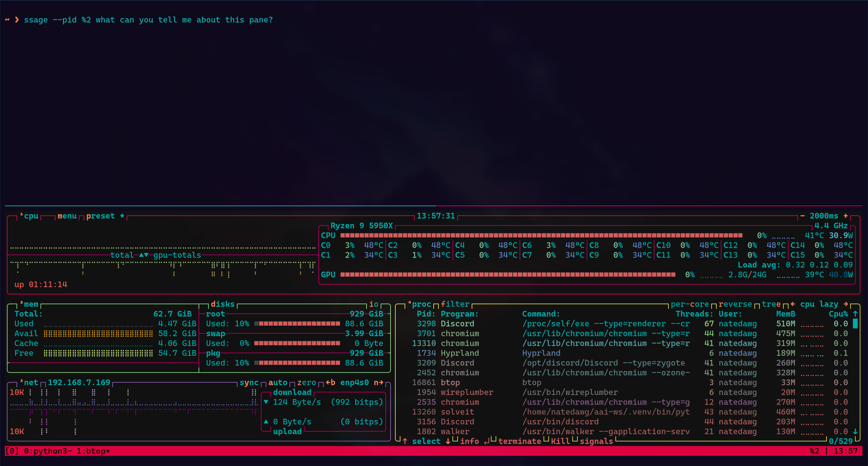This screenshot has height=466, width=868.
Task: Open the signals list
Action: tap(596, 441)
